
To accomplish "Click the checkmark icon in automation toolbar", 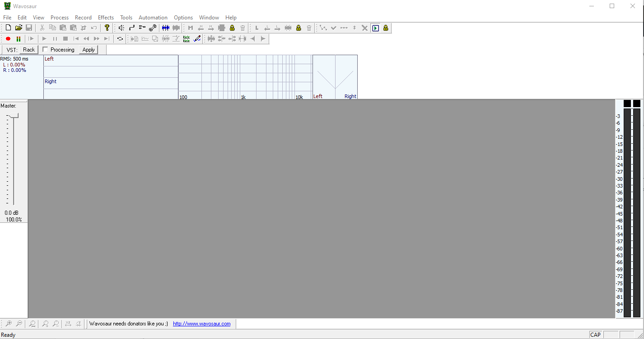I will 334,28.
